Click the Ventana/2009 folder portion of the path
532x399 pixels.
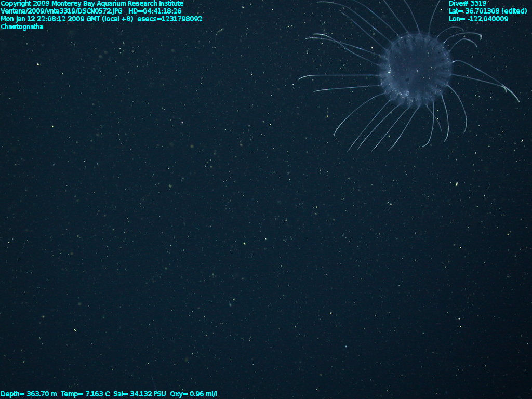(21, 11)
